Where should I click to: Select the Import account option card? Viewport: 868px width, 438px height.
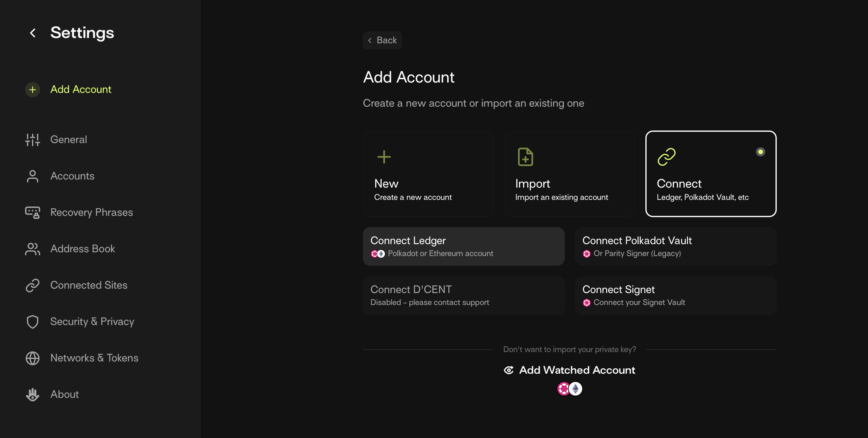tap(569, 174)
